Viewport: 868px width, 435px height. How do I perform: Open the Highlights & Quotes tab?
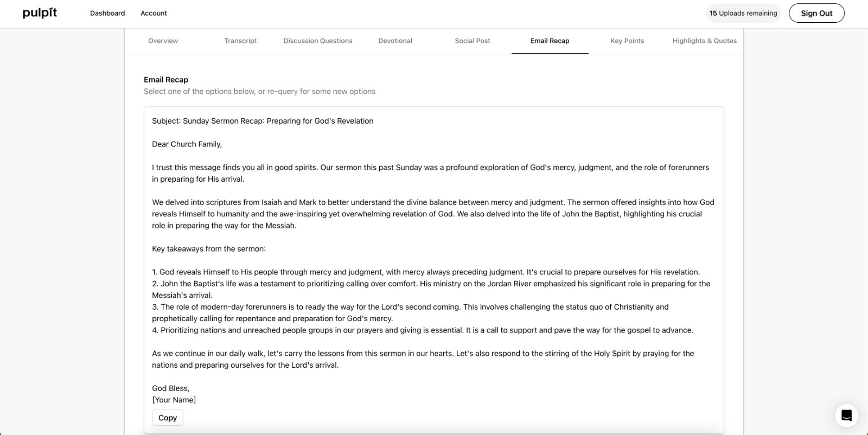705,41
